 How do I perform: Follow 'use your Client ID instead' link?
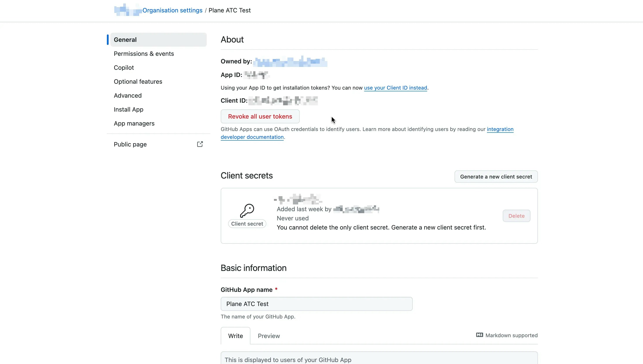395,88
